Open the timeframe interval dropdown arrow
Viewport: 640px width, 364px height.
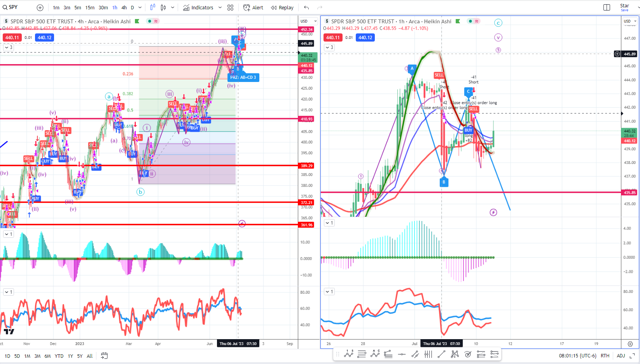point(140,8)
